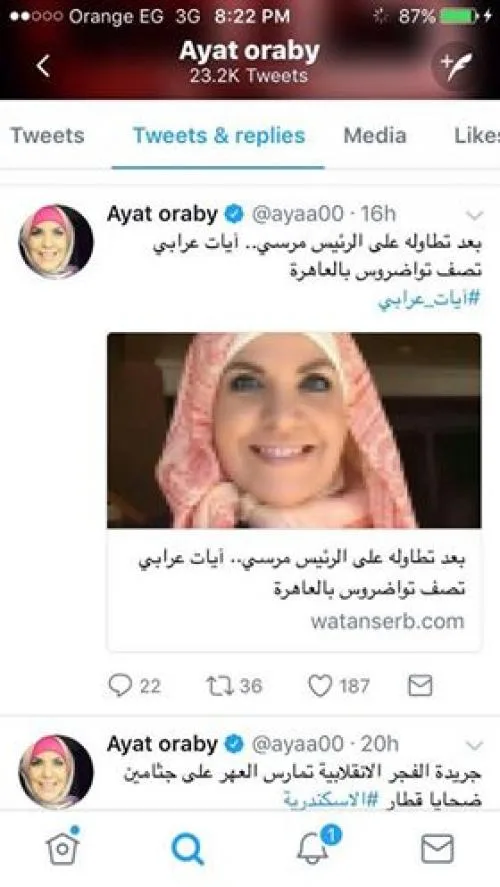Open the linked article photo thumbnail
The height and width of the screenshot is (887, 500).
tap(294, 430)
